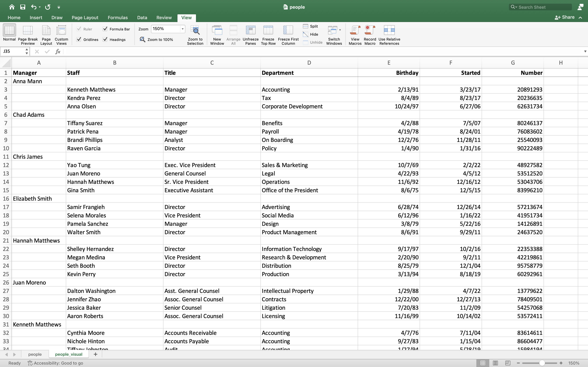
Task: Toggle the Formula Bar checkbox
Action: 105,28
